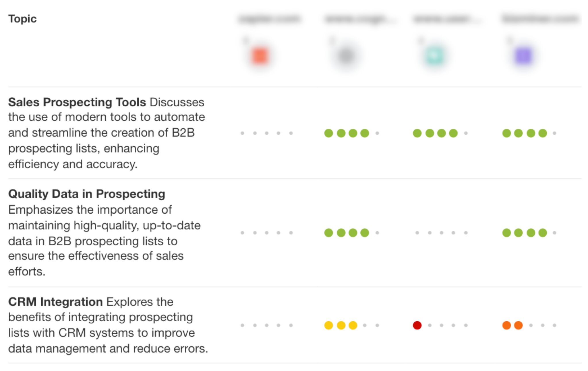Click Quality Data green dots under purple icon
The image size is (588, 371).
click(525, 233)
